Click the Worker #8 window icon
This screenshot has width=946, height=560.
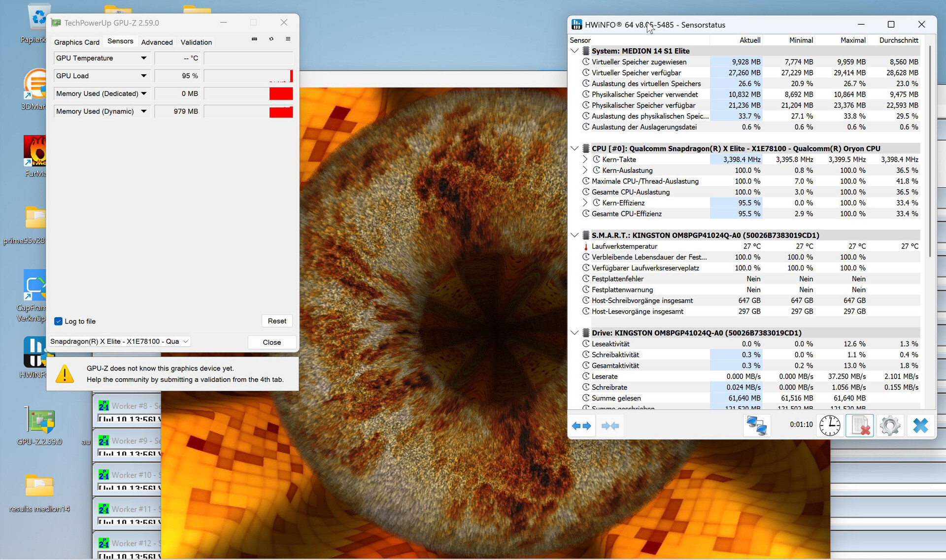pyautogui.click(x=103, y=406)
